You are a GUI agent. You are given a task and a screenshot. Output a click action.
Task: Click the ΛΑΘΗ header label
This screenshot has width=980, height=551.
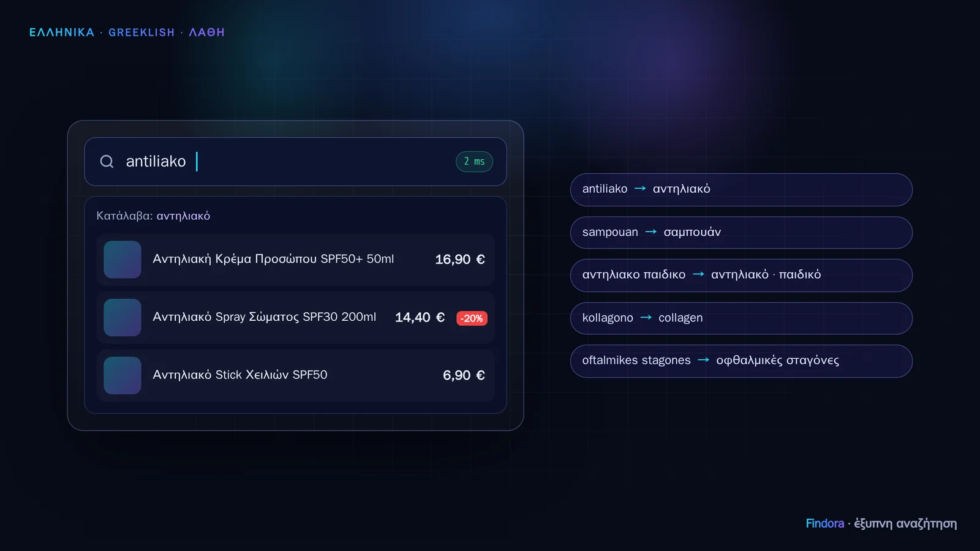click(x=206, y=32)
